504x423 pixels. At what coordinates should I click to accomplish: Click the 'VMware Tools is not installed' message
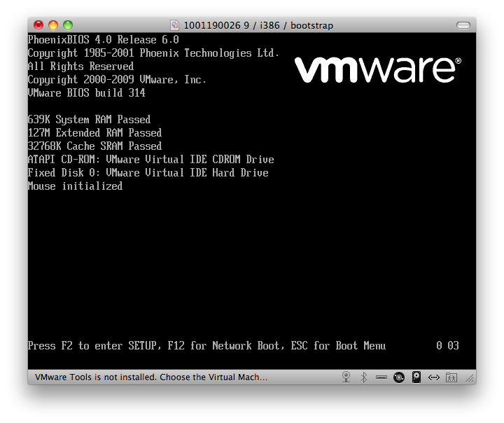tap(151, 377)
